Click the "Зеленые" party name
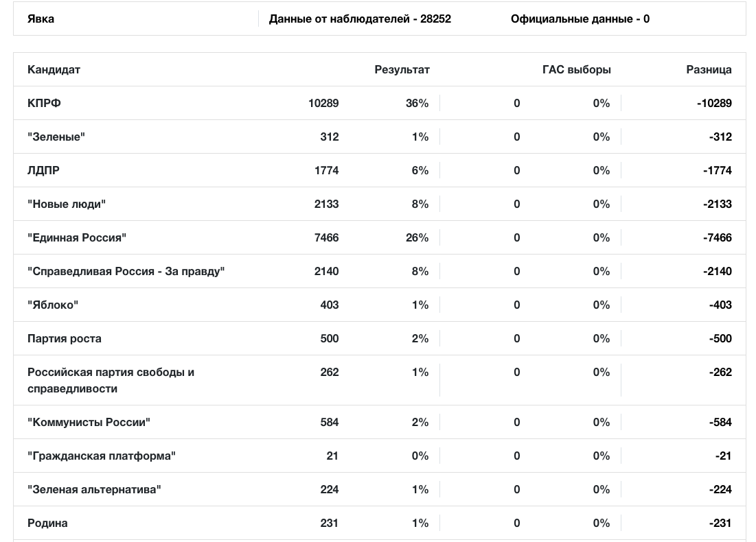 (x=56, y=137)
